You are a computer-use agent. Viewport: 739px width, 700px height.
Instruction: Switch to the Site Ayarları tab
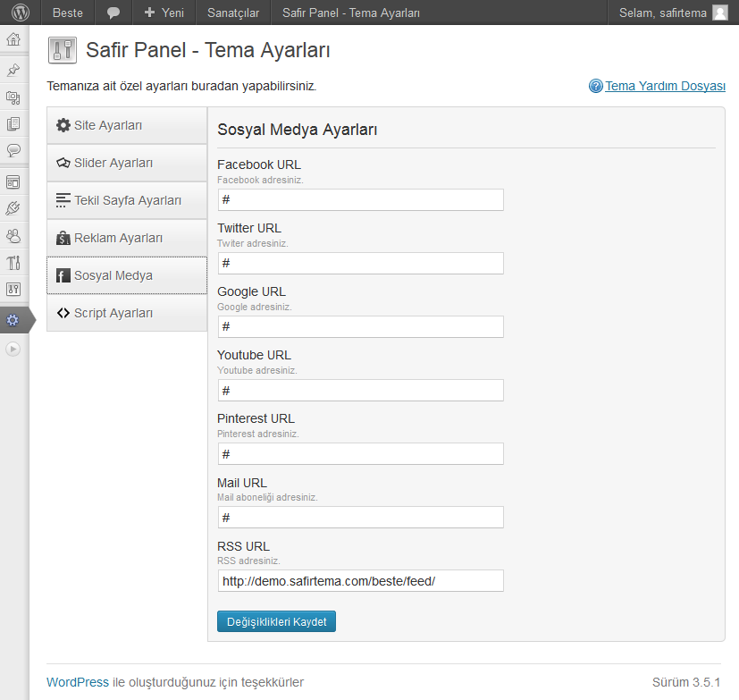pos(126,125)
